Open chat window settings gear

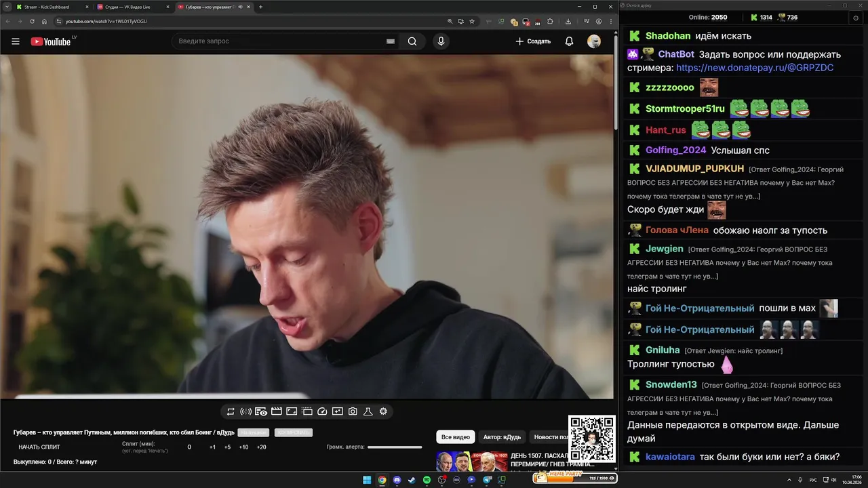tap(855, 18)
